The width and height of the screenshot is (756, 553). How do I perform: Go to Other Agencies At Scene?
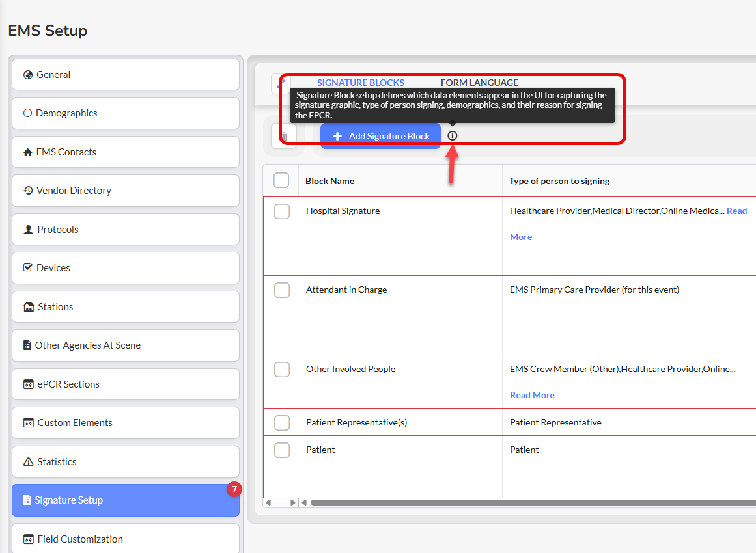point(126,345)
